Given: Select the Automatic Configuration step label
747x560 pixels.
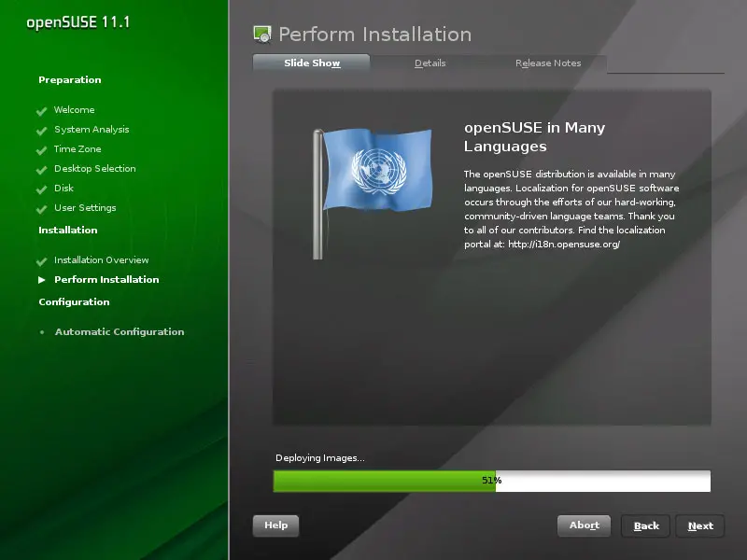Looking at the screenshot, I should tap(120, 332).
